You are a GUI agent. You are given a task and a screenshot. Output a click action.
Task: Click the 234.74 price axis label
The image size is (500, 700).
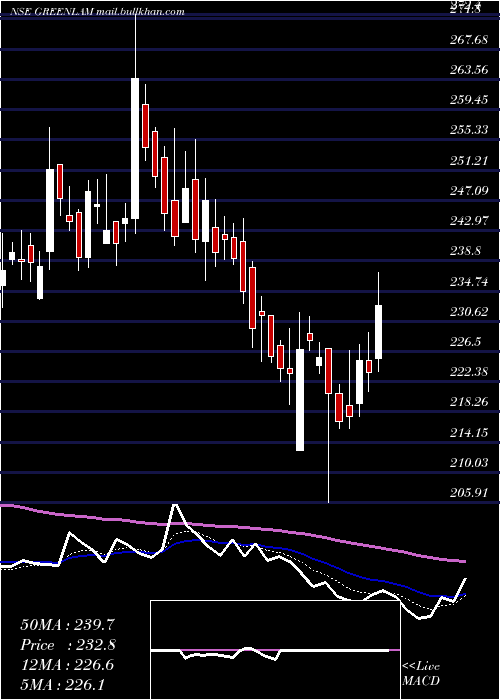click(468, 282)
